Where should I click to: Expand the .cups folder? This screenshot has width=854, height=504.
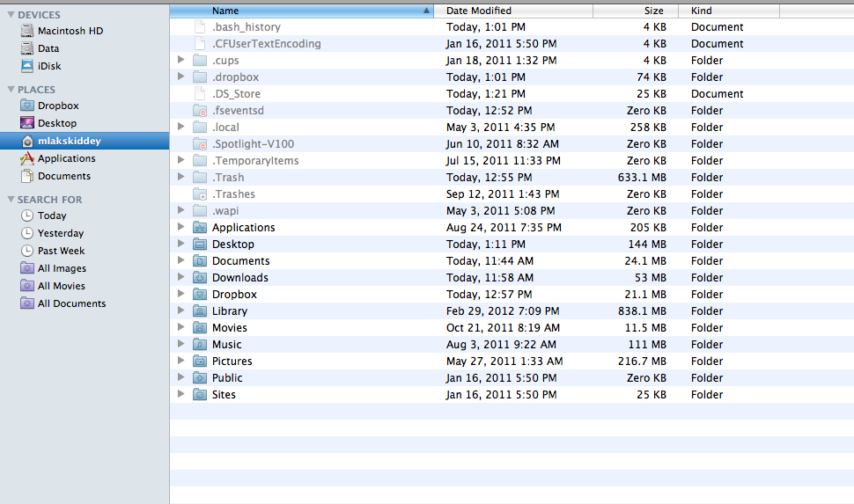pyautogui.click(x=180, y=60)
